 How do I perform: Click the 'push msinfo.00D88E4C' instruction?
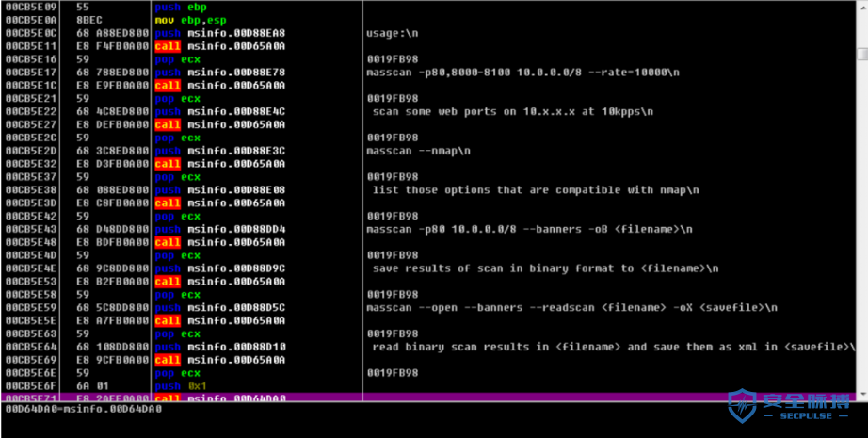pyautogui.click(x=219, y=112)
